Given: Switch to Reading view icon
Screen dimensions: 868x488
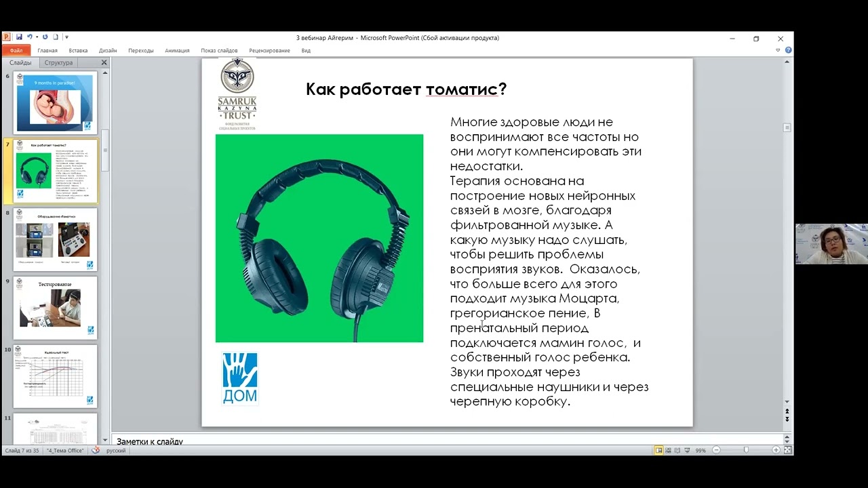Looking at the screenshot, I should pos(677,450).
